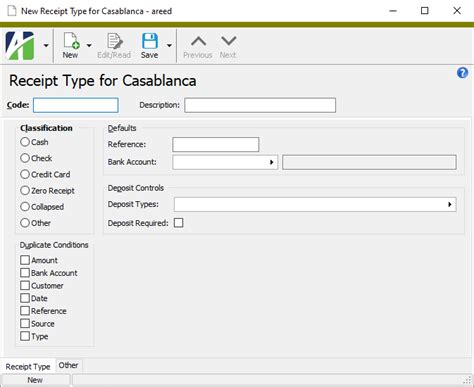Open the Deposit Types dropdown arrow
Image resolution: width=474 pixels, height=387 pixels.
pyautogui.click(x=450, y=204)
